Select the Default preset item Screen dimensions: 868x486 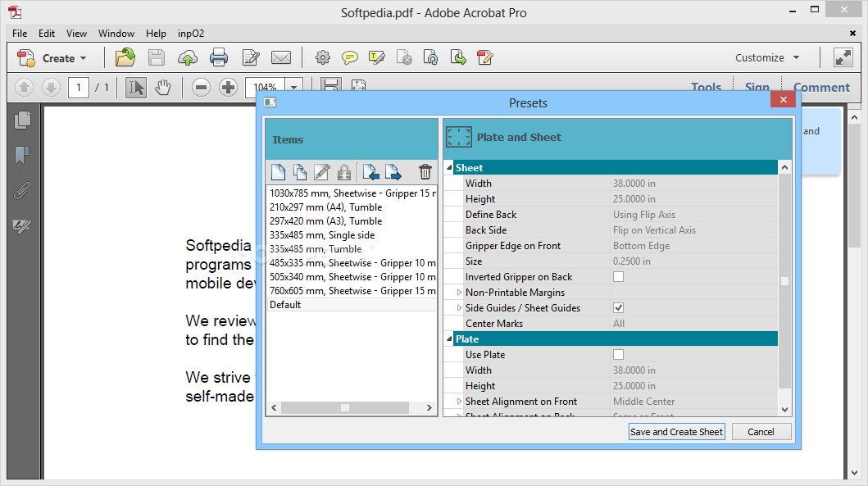point(352,304)
